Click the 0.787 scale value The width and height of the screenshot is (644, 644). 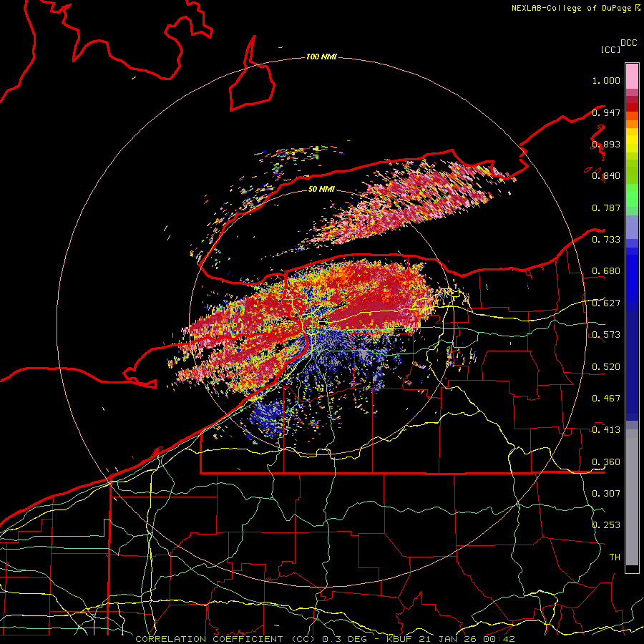click(x=606, y=208)
